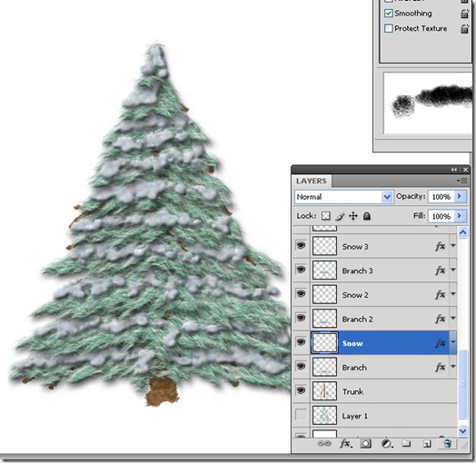Lock layer position
The image size is (476, 463).
tap(353, 216)
